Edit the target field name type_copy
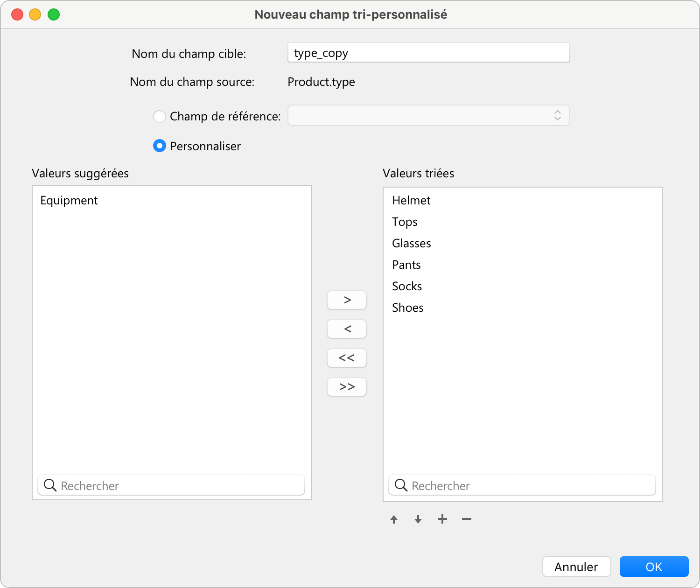The image size is (700, 588). (428, 53)
